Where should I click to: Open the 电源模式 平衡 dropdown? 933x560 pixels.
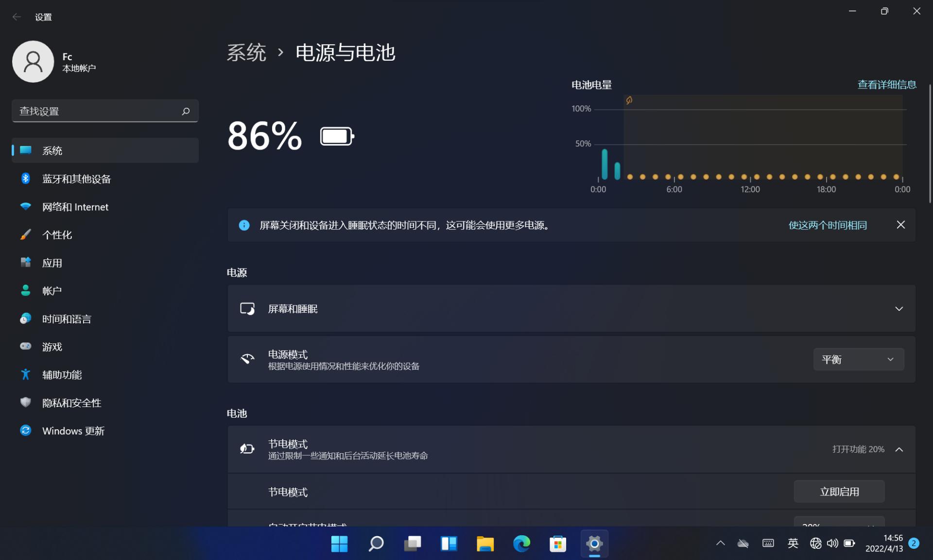(858, 359)
